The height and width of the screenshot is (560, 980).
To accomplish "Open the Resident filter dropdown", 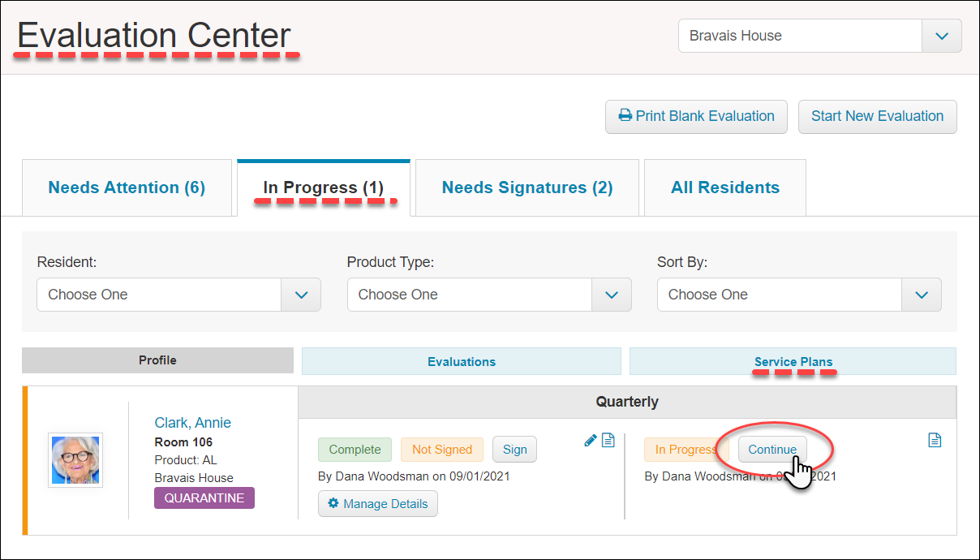I will coord(178,295).
